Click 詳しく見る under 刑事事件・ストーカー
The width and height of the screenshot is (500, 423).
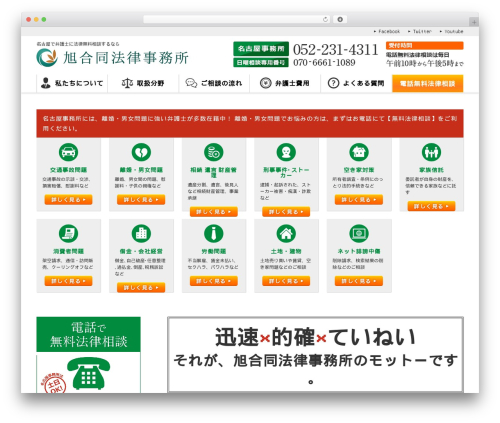click(x=286, y=212)
